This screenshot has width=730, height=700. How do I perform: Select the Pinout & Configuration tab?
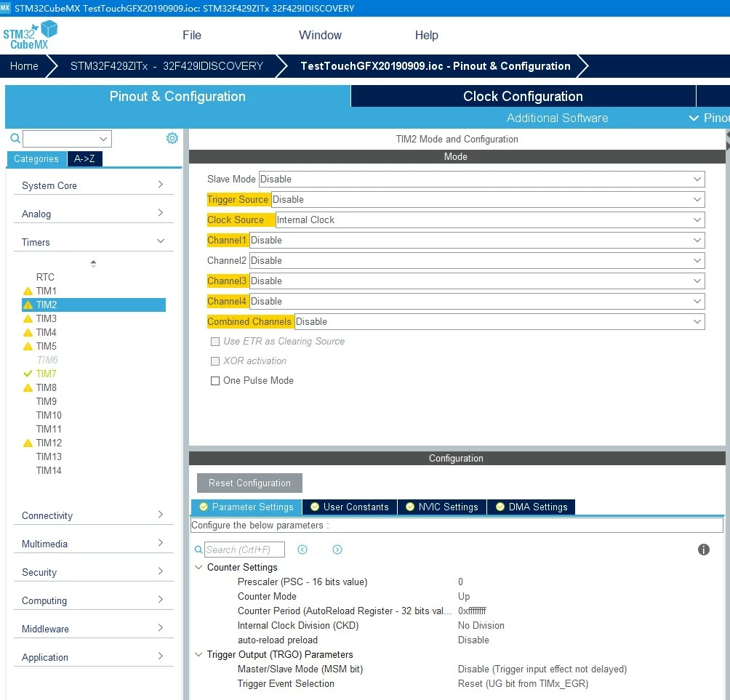click(x=177, y=97)
